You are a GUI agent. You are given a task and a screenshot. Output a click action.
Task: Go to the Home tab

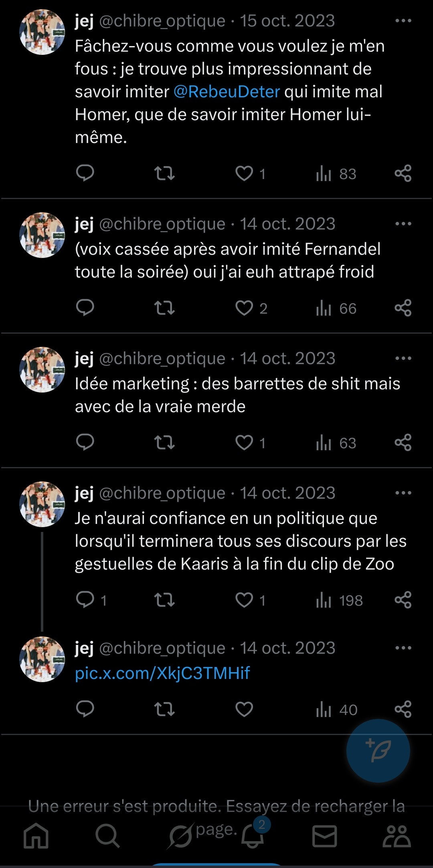pyautogui.click(x=36, y=836)
